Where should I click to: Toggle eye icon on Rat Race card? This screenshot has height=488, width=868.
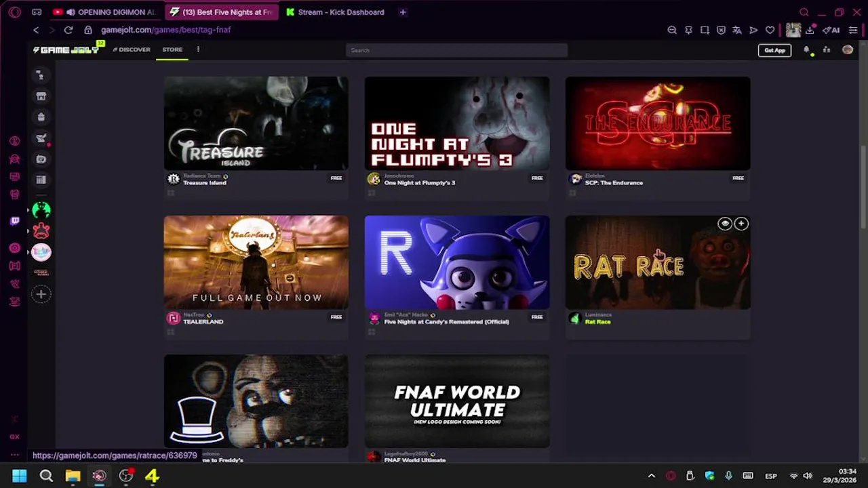(x=725, y=224)
